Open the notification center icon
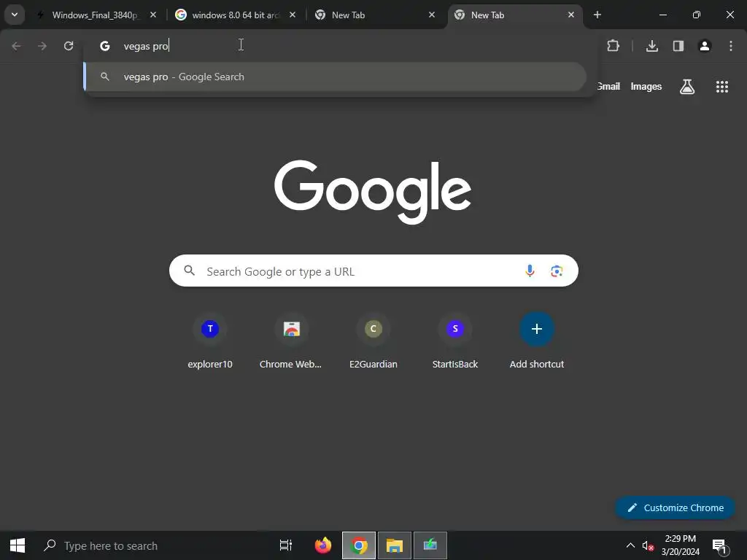 719,545
